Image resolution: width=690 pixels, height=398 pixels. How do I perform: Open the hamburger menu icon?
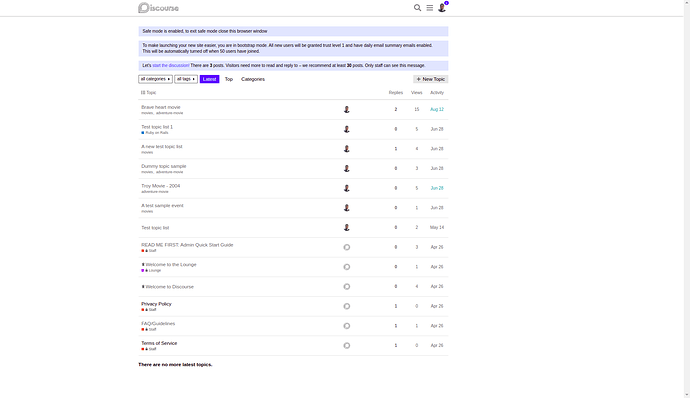coord(429,7)
